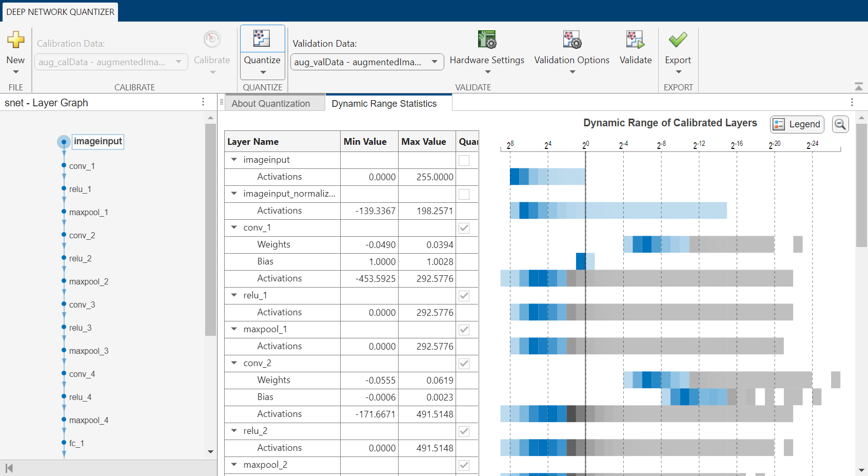Select conv_2 node in layer graph

point(82,235)
